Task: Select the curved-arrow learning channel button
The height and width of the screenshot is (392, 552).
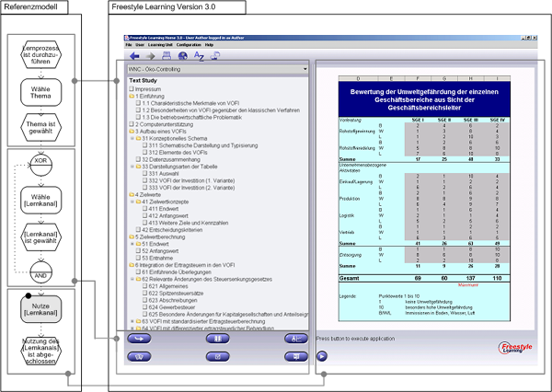Action: (x=139, y=339)
